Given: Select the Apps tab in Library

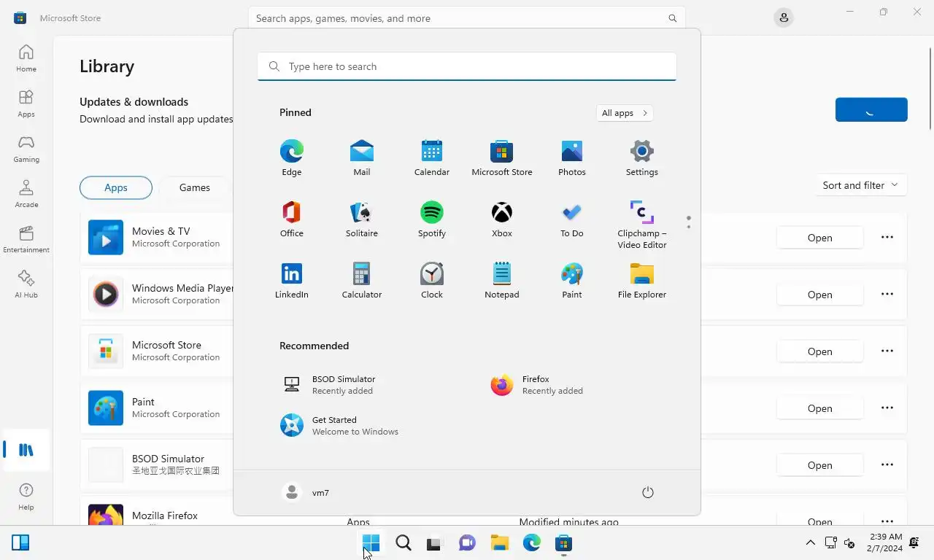Looking at the screenshot, I should click(116, 187).
